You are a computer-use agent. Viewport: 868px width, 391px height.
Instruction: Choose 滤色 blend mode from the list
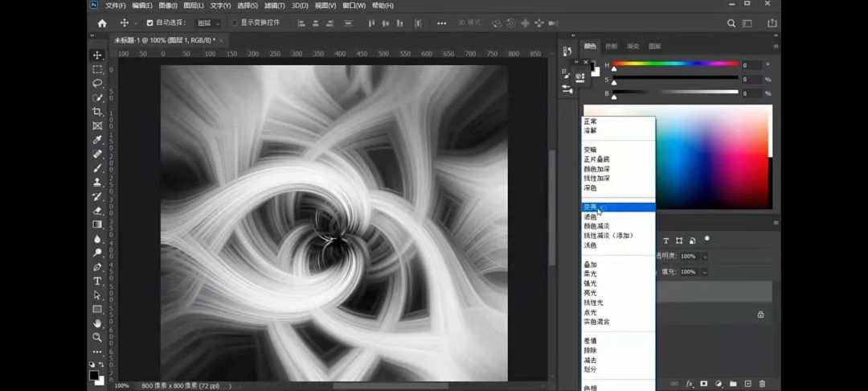[x=591, y=217]
